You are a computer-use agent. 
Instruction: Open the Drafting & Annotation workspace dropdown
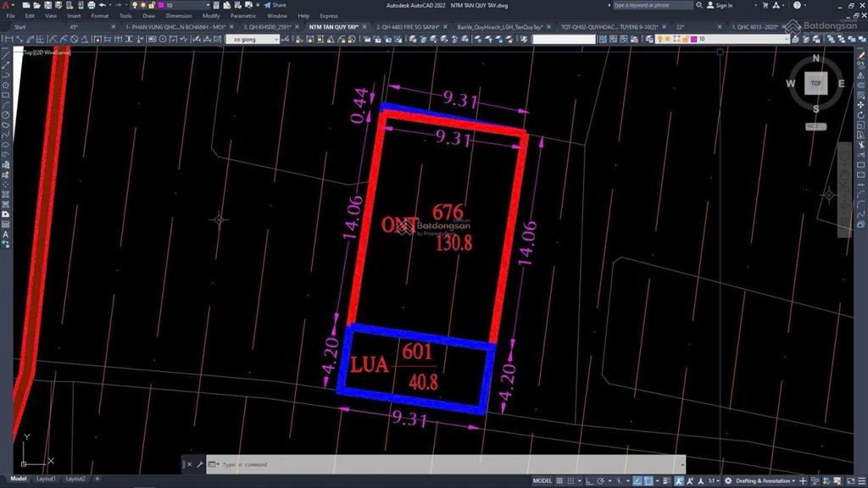click(766, 481)
